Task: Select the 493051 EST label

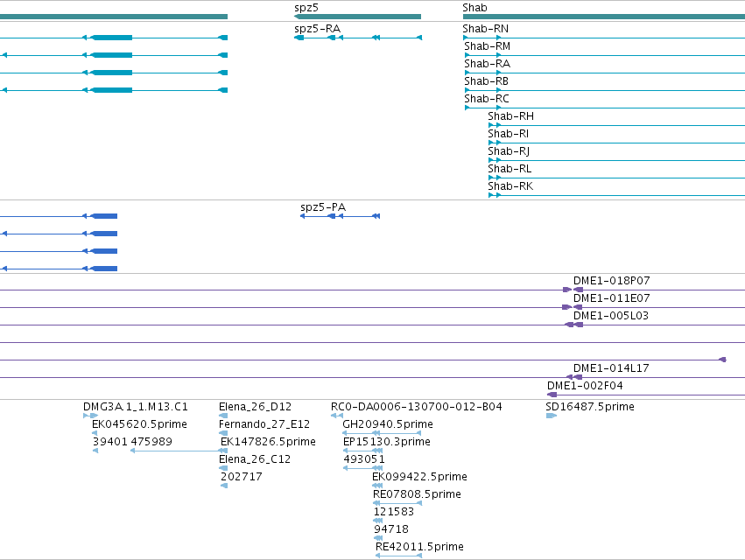Action: point(364,459)
